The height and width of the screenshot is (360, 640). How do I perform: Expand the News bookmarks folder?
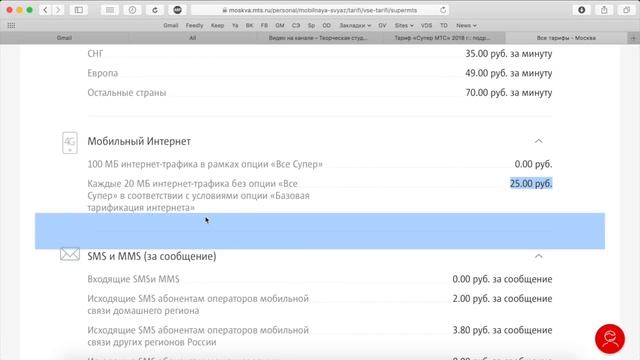point(466,25)
